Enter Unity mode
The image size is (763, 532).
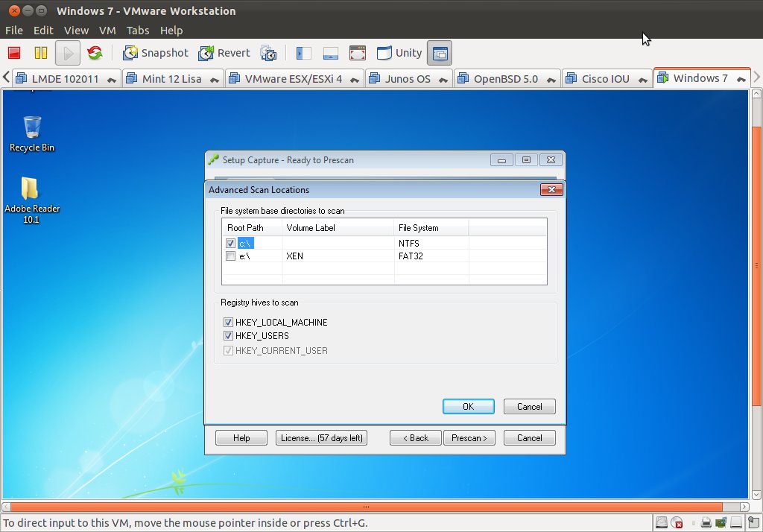[x=399, y=53]
